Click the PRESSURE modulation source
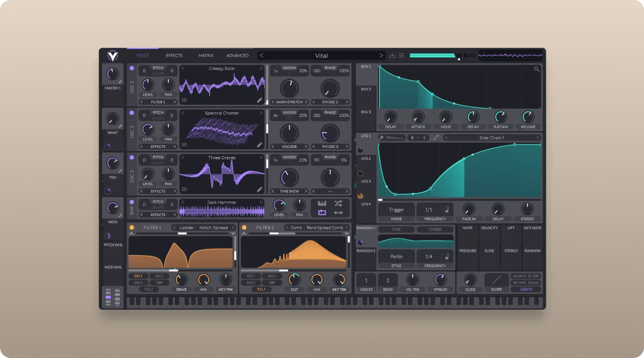Viewport: 644px width, 358px height. pyautogui.click(x=467, y=251)
